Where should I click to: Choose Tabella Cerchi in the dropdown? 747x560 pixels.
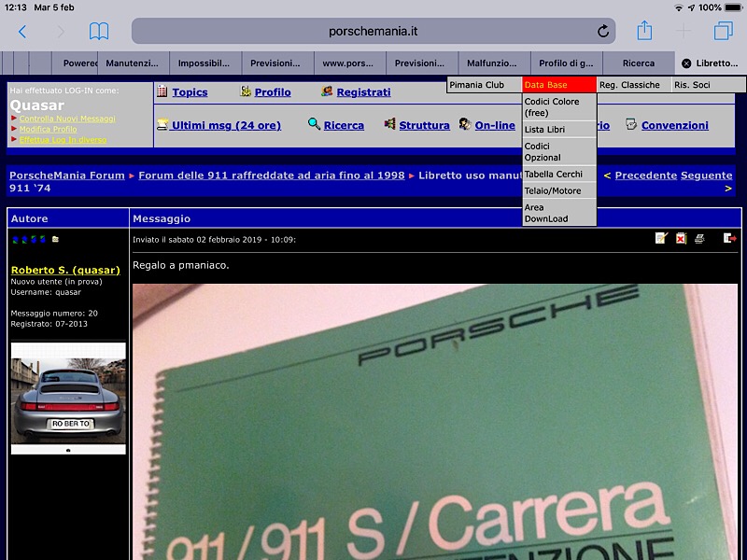(x=559, y=175)
